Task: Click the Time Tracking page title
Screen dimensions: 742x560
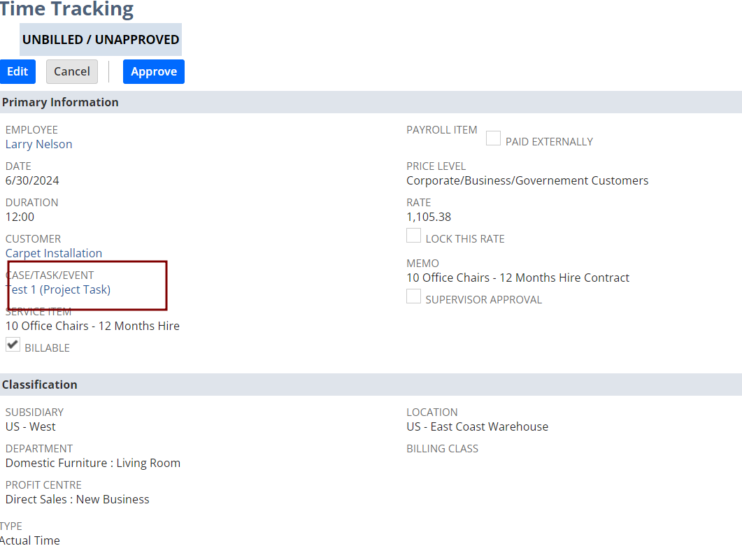Action: click(x=66, y=10)
